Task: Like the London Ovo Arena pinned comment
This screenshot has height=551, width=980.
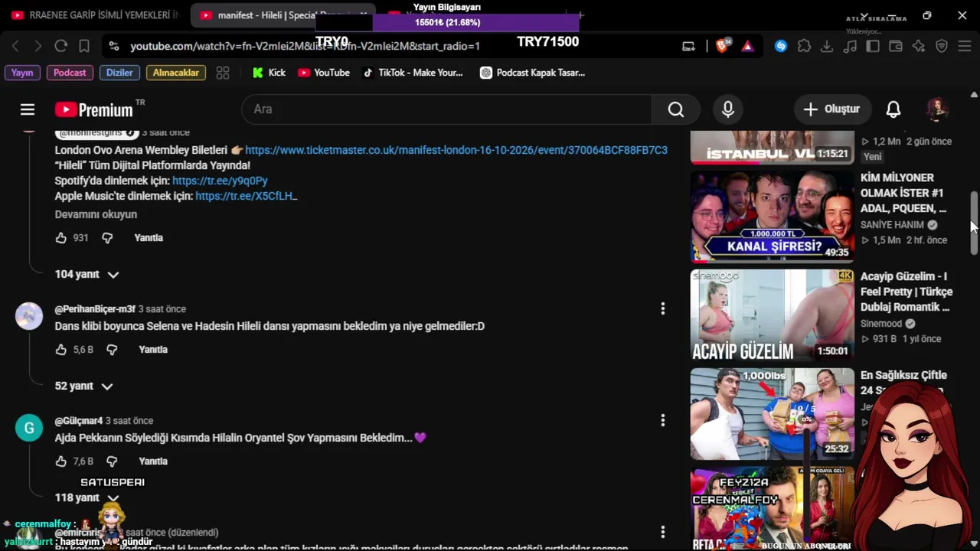Action: click(61, 238)
